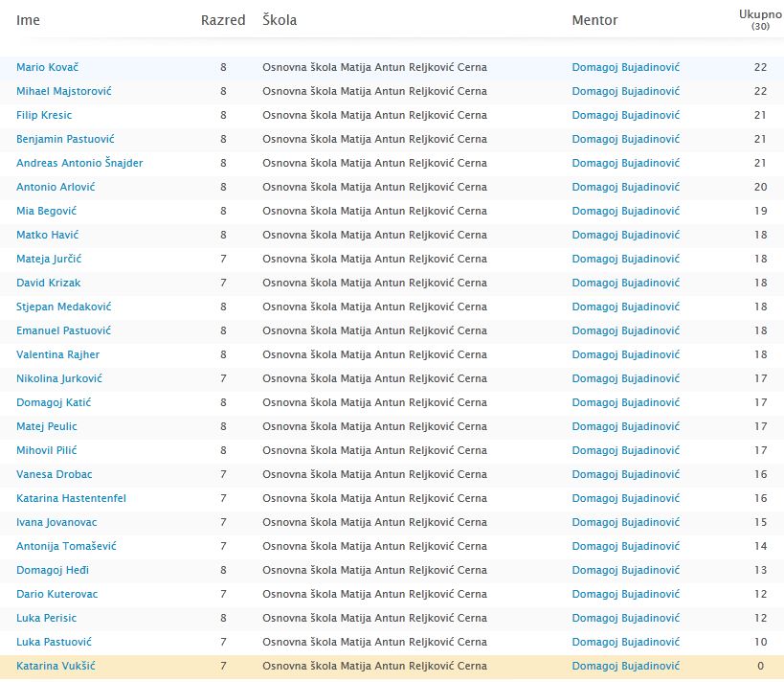Select grade 7 in Vanesa Drobac's row
Viewport: 784px width, 682px height.
coord(223,474)
